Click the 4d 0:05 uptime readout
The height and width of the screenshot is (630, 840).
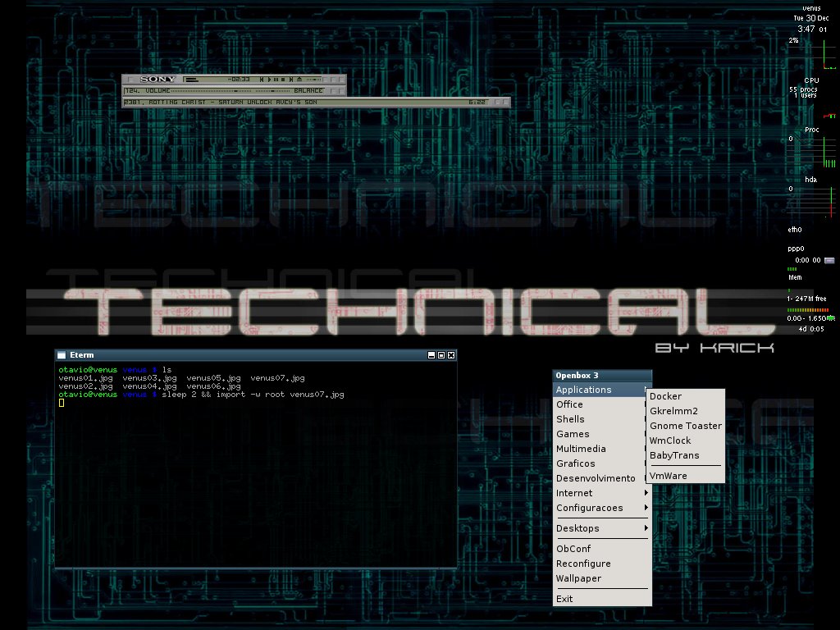811,330
